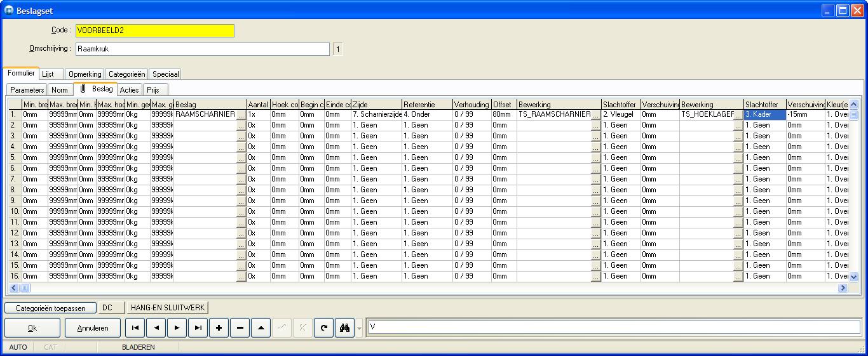Click the Verhouding column header
The width and height of the screenshot is (868, 356).
471,104
